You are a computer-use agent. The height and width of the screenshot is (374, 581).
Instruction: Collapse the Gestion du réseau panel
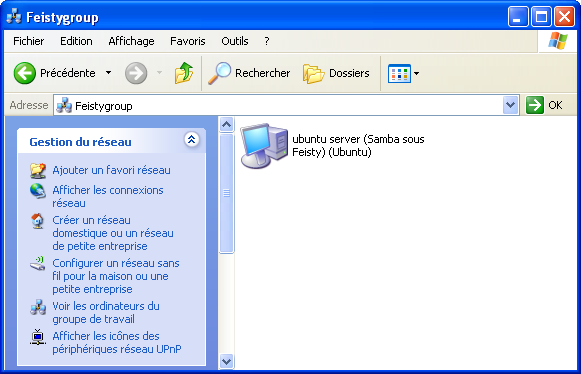click(x=192, y=140)
